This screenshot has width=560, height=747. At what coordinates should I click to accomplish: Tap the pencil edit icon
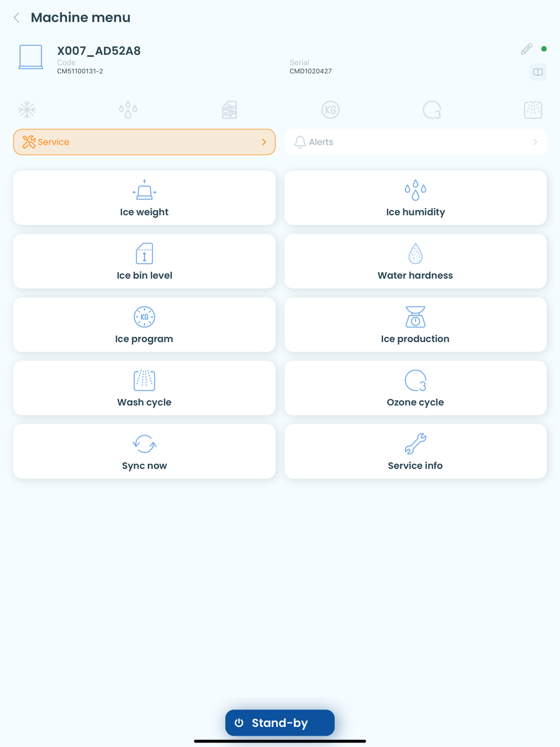click(x=526, y=49)
